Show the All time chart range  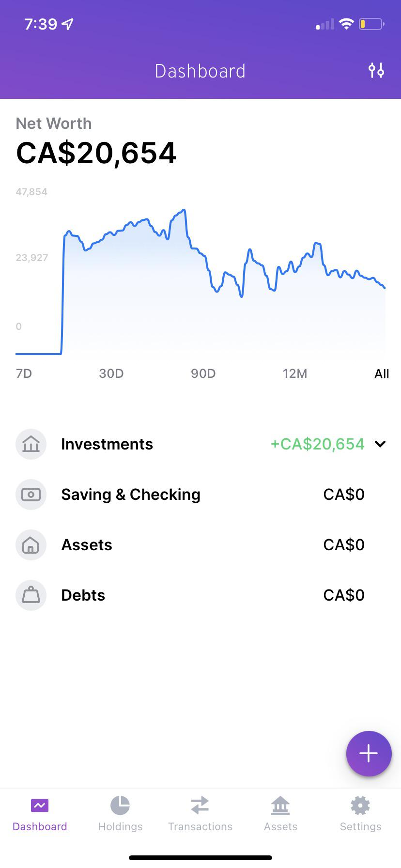click(x=382, y=374)
